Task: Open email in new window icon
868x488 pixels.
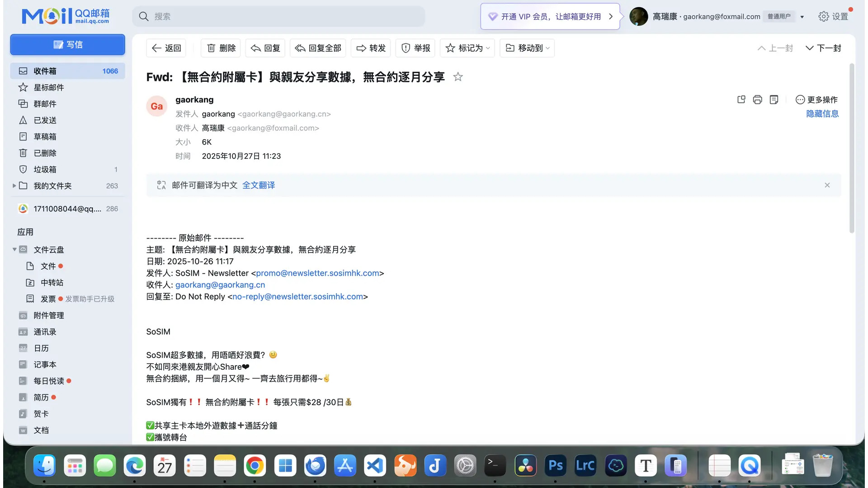Action: (741, 99)
